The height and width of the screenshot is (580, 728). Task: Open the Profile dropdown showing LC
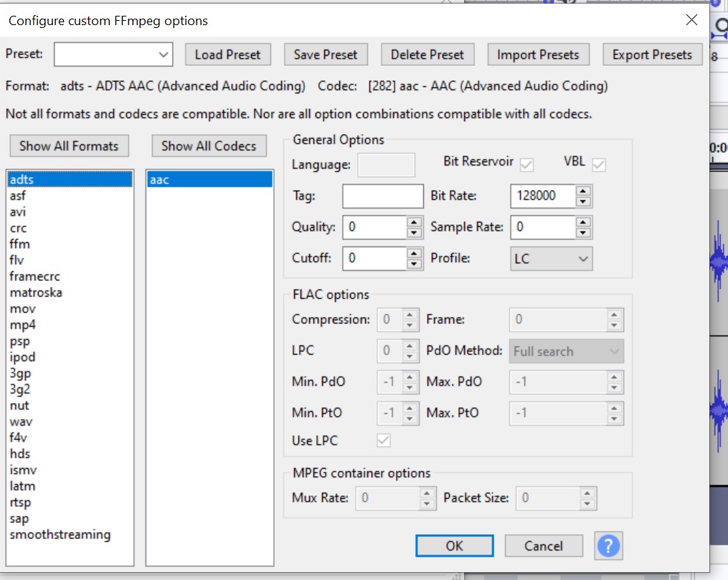pos(551,258)
